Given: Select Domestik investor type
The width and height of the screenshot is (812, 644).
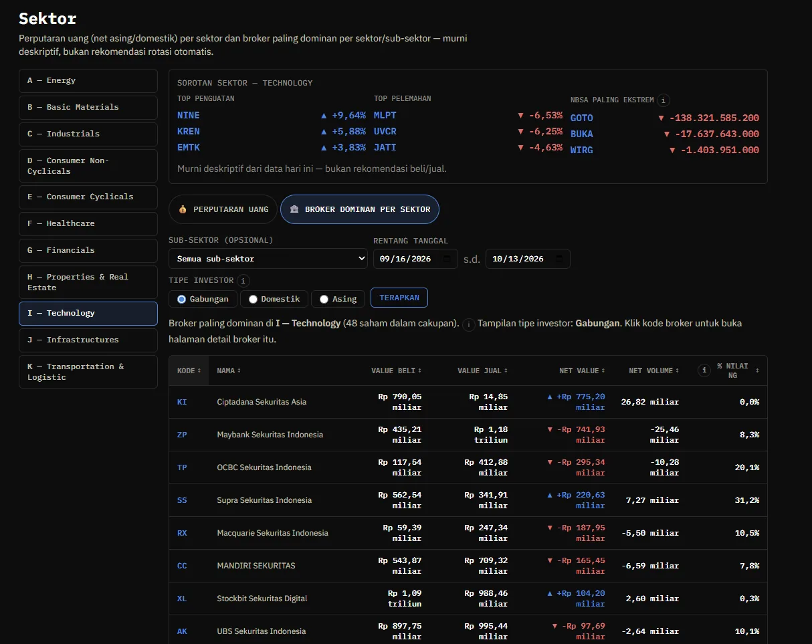Looking at the screenshot, I should tap(274, 299).
